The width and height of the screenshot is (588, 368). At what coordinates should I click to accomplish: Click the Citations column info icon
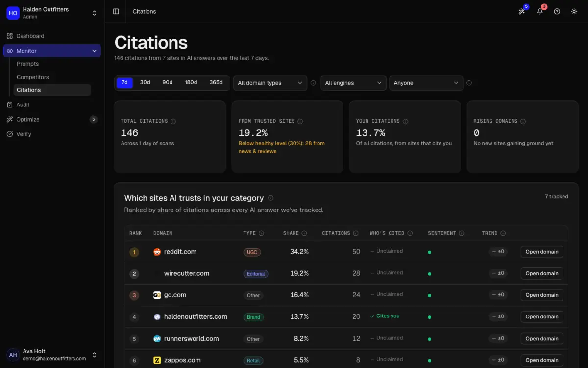coord(356,233)
